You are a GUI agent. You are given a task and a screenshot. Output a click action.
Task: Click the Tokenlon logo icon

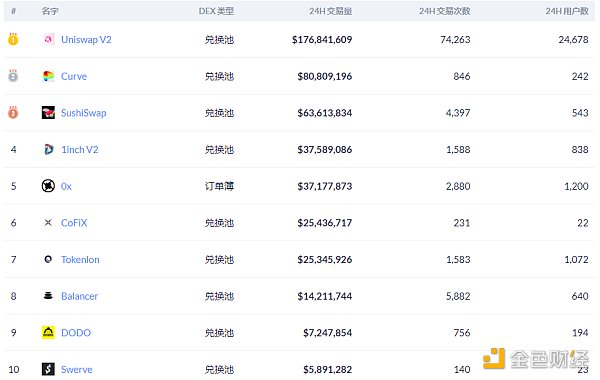click(x=48, y=259)
